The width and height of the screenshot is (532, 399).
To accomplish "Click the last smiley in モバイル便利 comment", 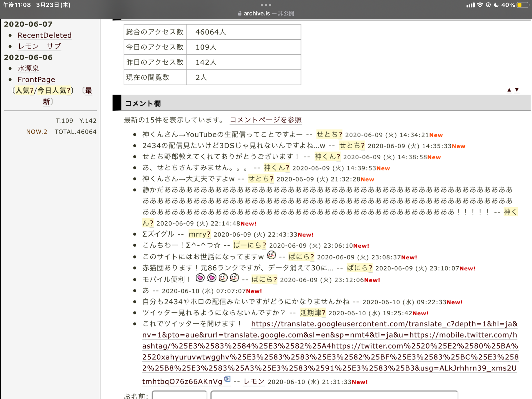I will point(234,278).
